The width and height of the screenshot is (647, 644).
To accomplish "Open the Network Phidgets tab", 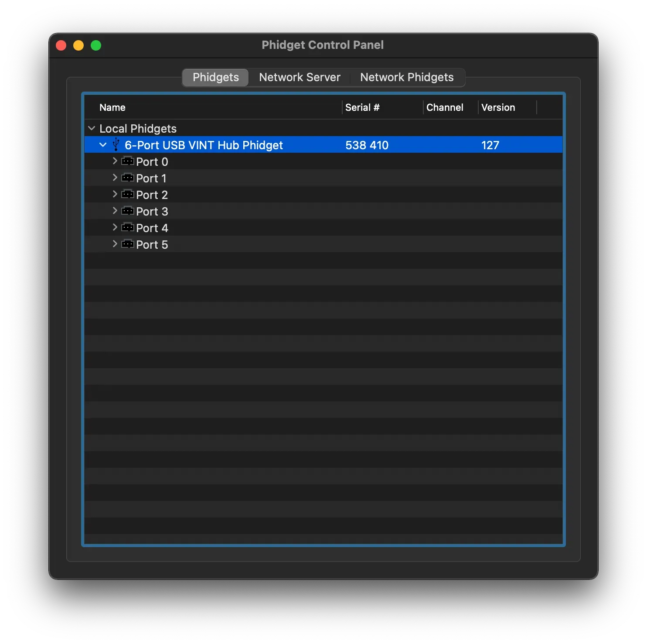I will [407, 78].
